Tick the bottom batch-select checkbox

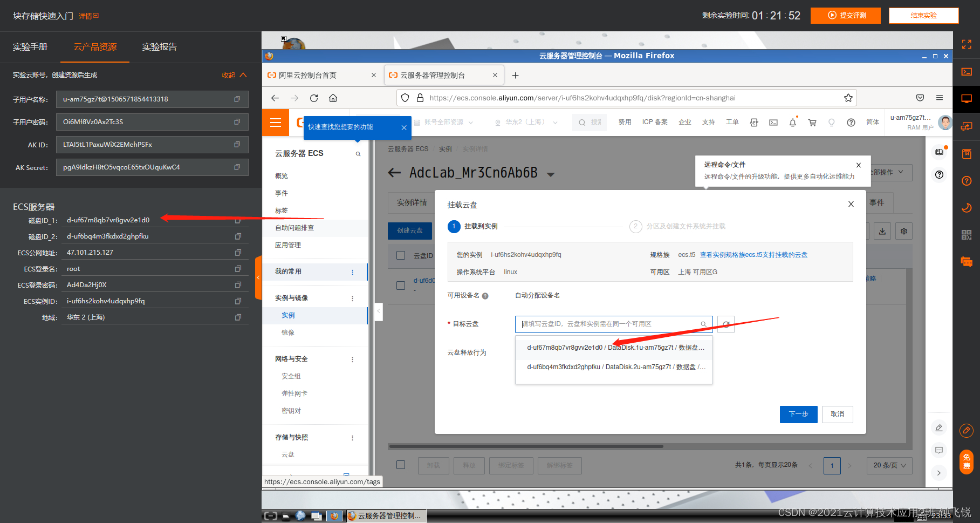(401, 465)
